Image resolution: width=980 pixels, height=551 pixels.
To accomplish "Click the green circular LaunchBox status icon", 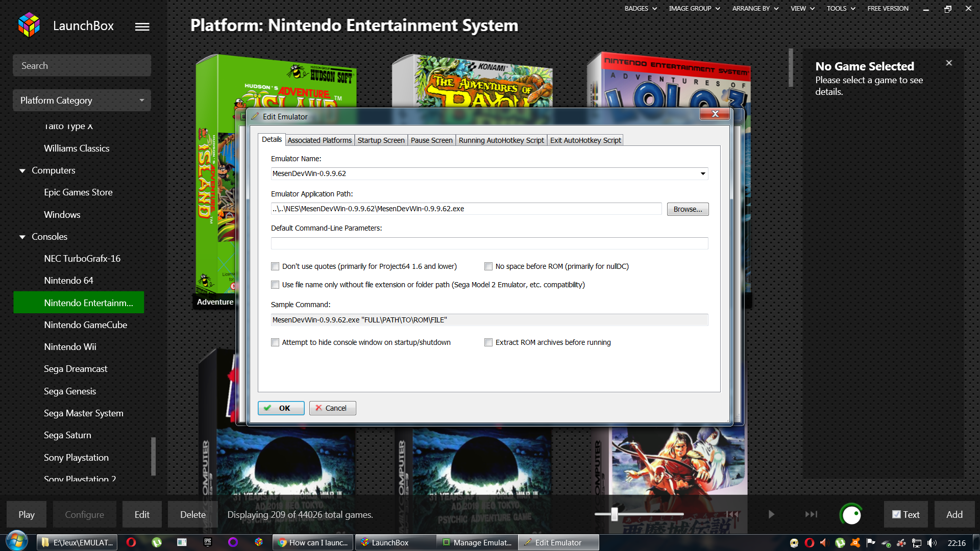I will [851, 515].
